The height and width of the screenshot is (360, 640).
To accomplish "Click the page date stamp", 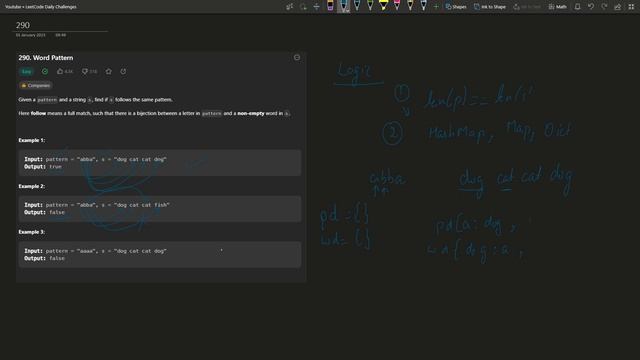I will 31,35.
